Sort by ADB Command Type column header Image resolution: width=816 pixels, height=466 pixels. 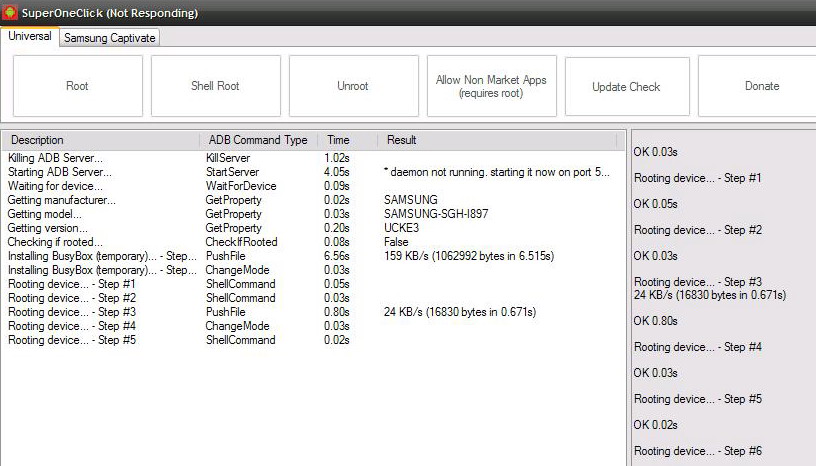click(x=259, y=140)
